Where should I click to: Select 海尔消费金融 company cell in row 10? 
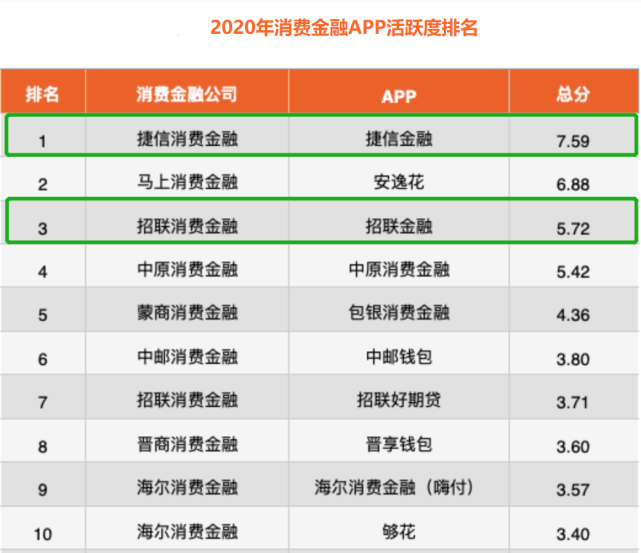click(x=187, y=532)
